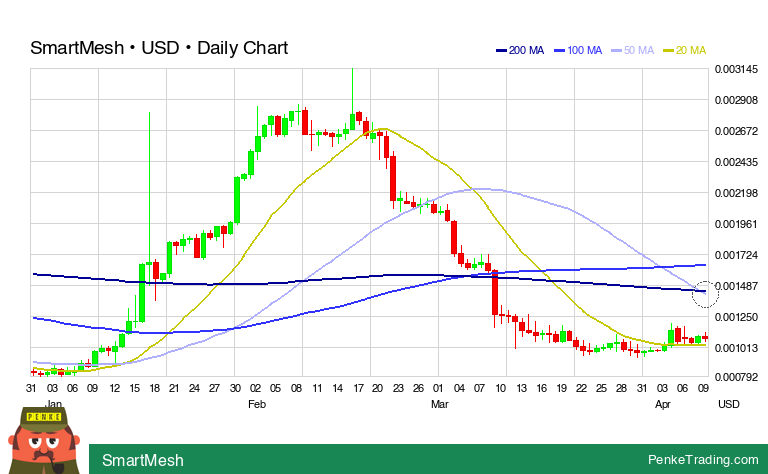This screenshot has width=768, height=474.
Task: Click the date label 09 at the right axis end
Action: pyautogui.click(x=703, y=388)
